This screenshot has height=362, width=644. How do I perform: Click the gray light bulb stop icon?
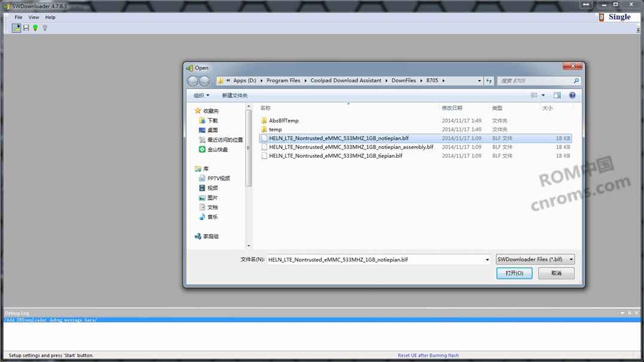point(45,28)
